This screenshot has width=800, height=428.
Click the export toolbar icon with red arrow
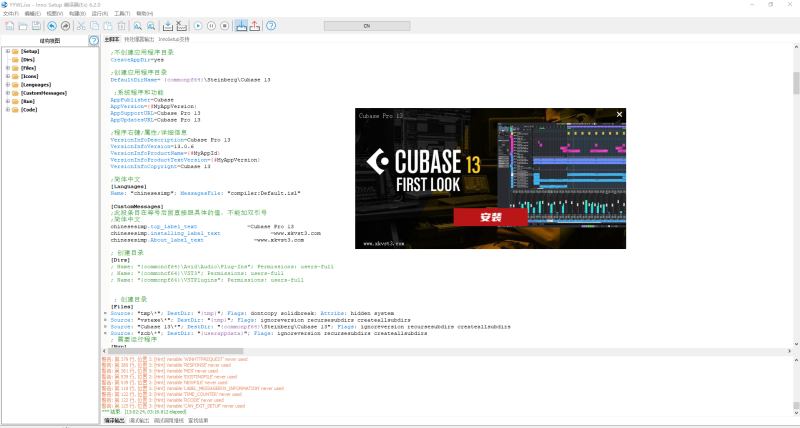pos(255,26)
